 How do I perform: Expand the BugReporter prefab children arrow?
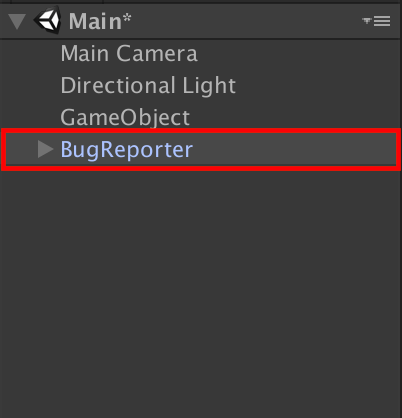click(45, 149)
